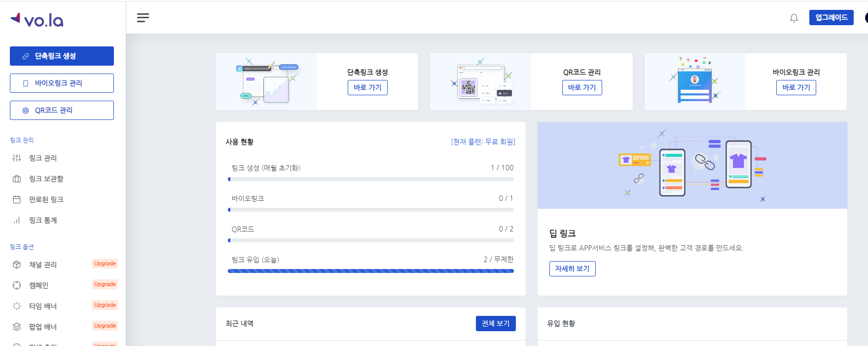The width and height of the screenshot is (868, 346).
Task: Click the 유입 현황 heading
Action: pos(561,323)
